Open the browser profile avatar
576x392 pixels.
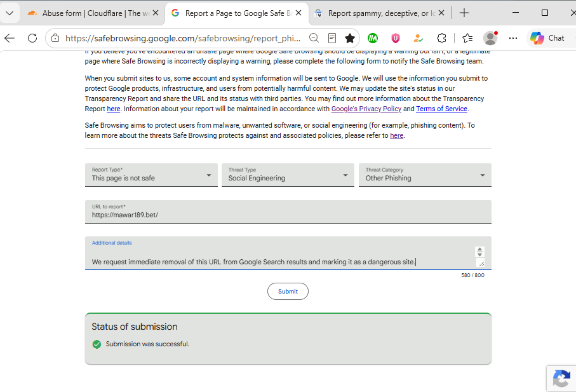(x=490, y=38)
